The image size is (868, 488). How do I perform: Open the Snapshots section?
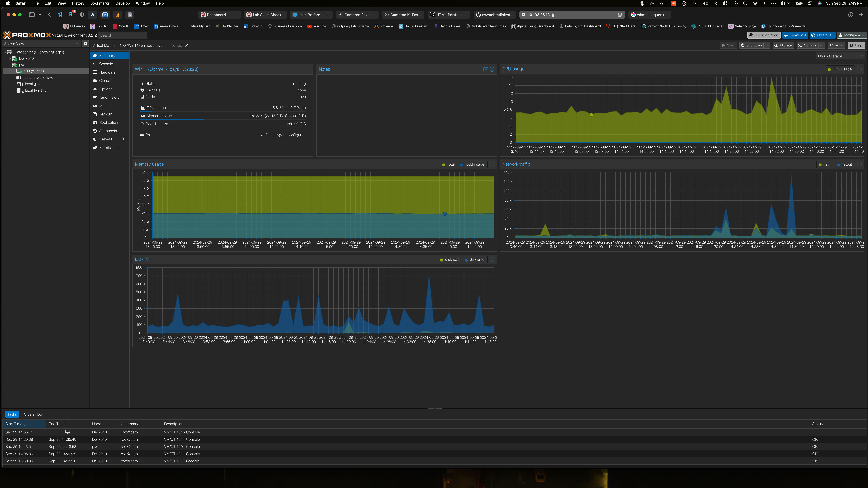108,131
